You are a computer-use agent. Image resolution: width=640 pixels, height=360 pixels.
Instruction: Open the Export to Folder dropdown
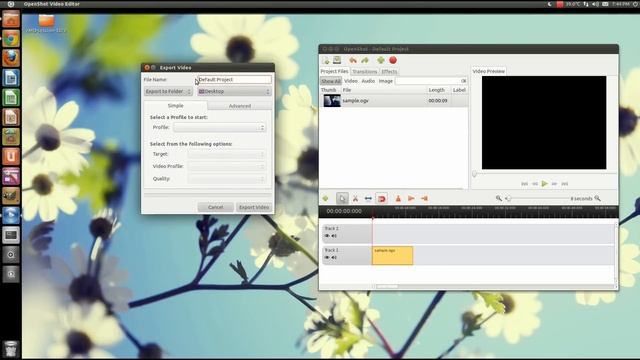[x=168, y=91]
